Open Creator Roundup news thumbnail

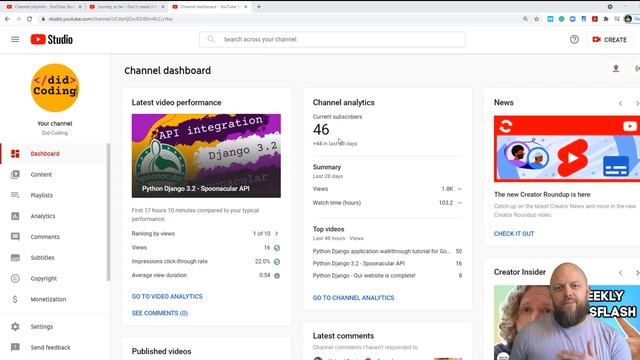coord(567,149)
